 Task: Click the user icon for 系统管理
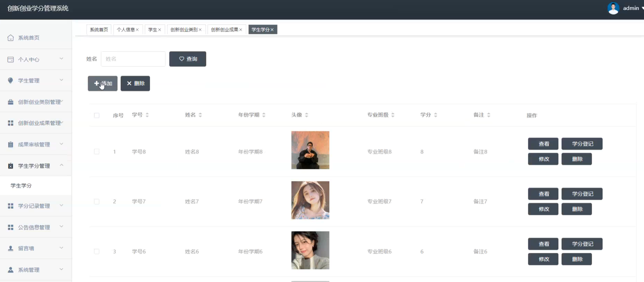11,270
